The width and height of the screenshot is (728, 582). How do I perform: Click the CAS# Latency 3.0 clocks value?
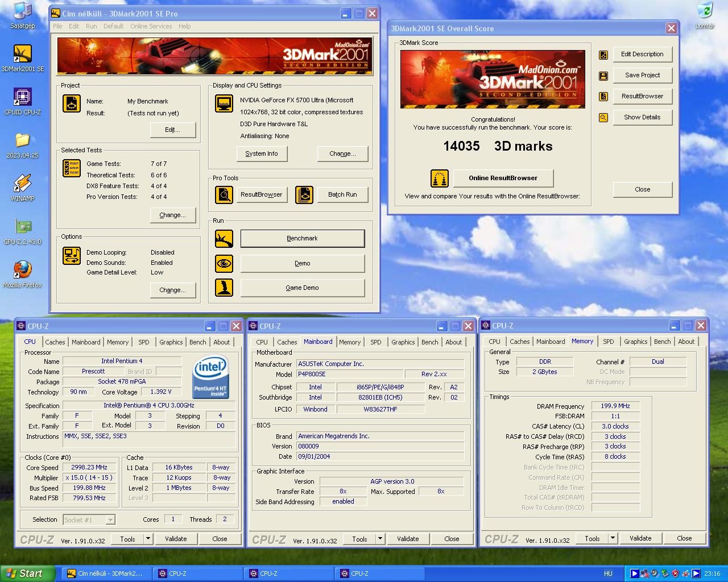615,426
